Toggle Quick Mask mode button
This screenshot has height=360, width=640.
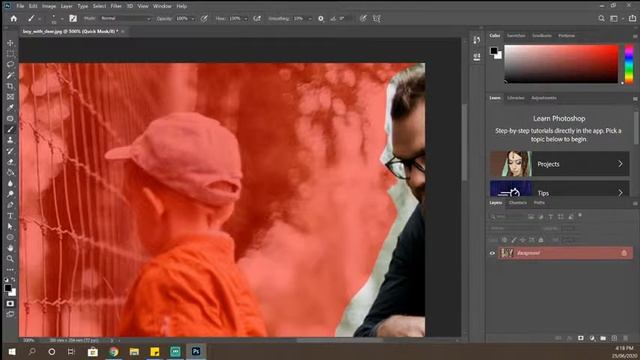click(x=11, y=304)
